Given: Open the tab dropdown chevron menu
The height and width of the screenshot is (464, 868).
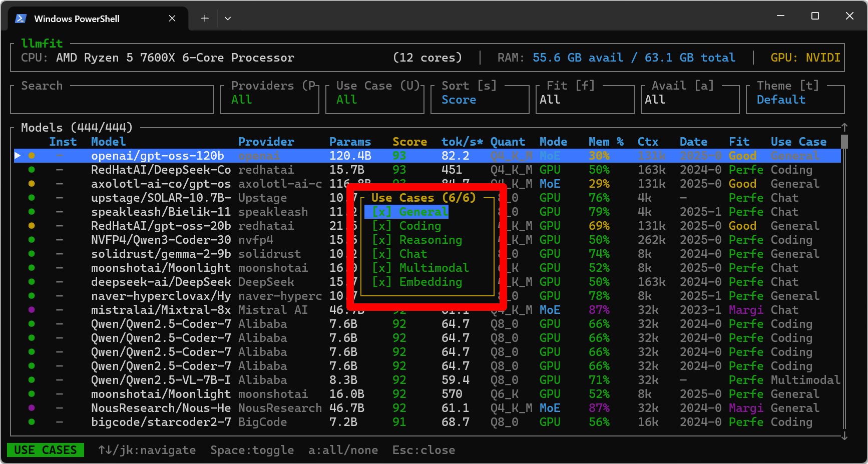Looking at the screenshot, I should pyautogui.click(x=228, y=19).
